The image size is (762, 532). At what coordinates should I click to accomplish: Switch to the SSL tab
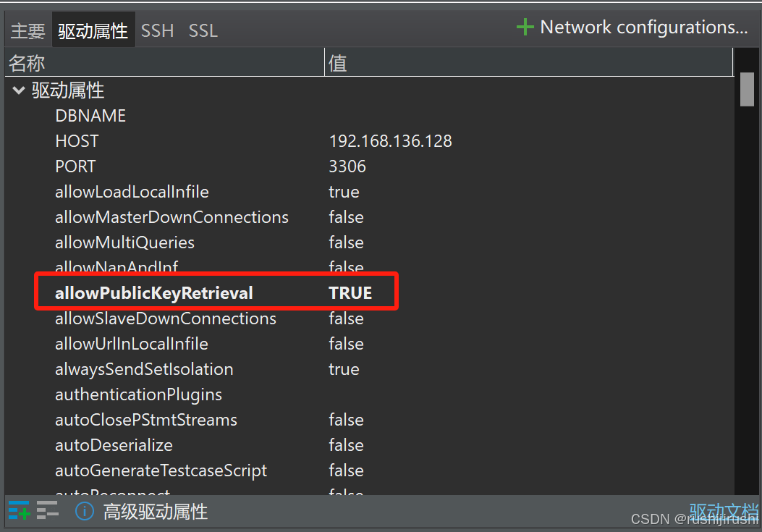pyautogui.click(x=203, y=30)
